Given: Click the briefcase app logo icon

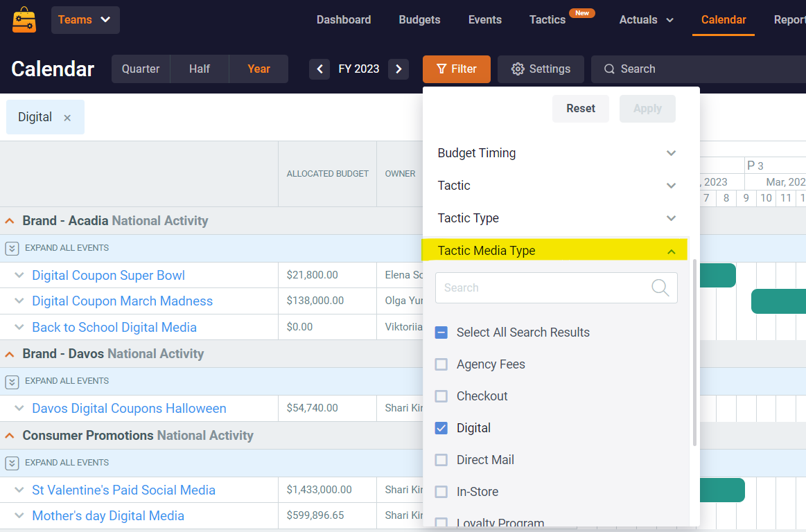Looking at the screenshot, I should click(24, 20).
